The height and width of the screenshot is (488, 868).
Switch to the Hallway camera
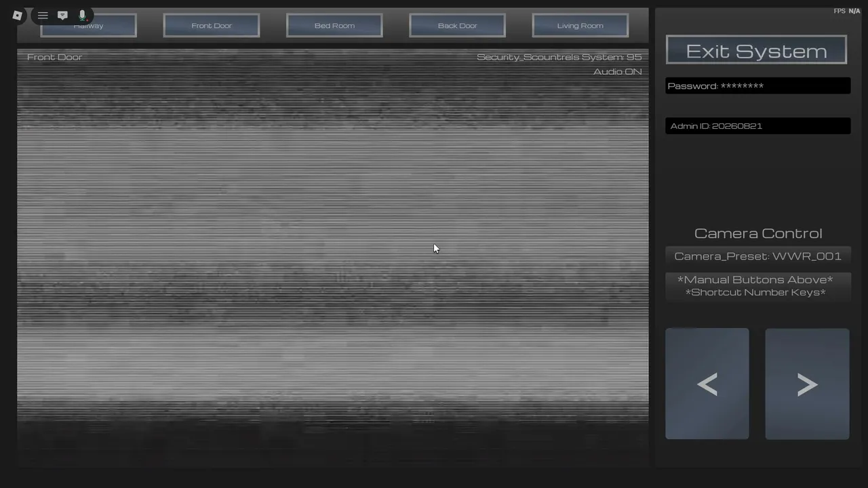pos(88,26)
